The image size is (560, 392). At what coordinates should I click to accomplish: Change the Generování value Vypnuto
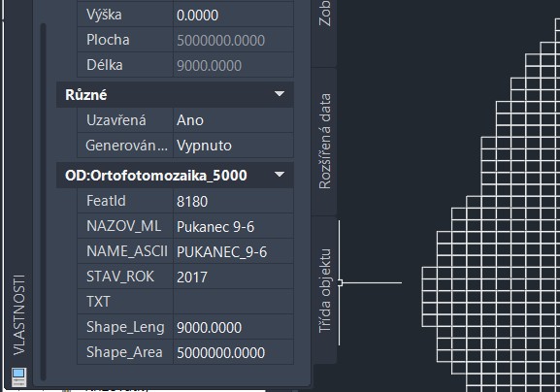coord(233,146)
